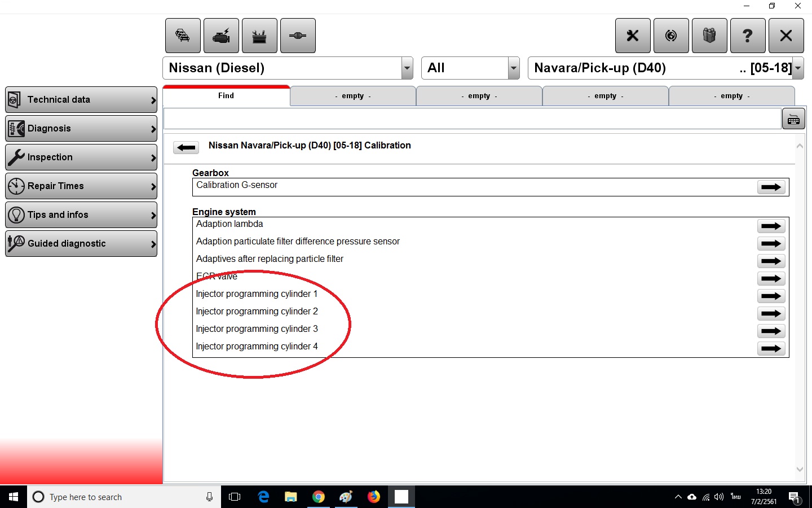
Task: Expand the Navara/Pick-up (D40) model dropdown
Action: pos(798,68)
